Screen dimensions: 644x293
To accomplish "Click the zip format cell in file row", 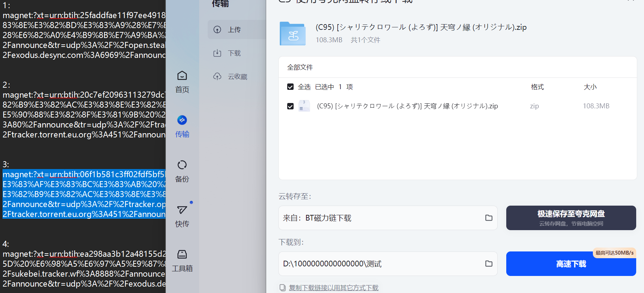I will tap(534, 106).
